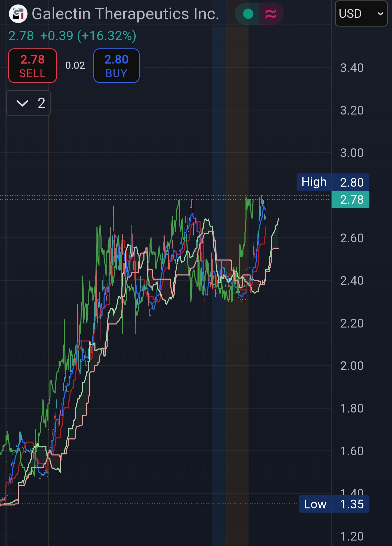
Task: Click the 1.20 price scale value
Action: (352, 536)
